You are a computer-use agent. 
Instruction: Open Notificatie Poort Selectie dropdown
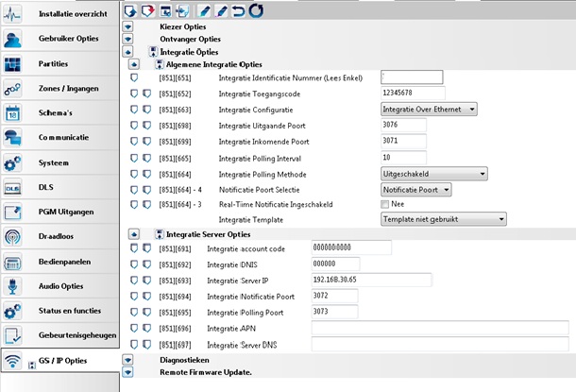click(x=416, y=190)
